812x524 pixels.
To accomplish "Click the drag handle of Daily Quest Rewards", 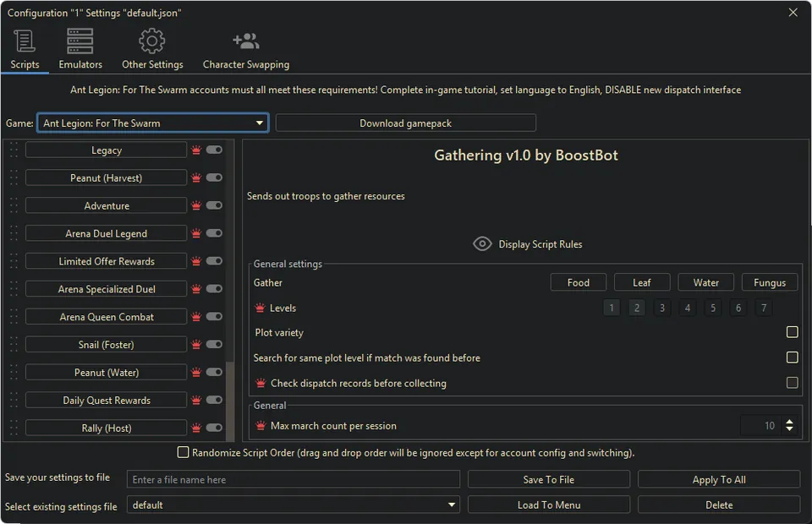I will (14, 400).
